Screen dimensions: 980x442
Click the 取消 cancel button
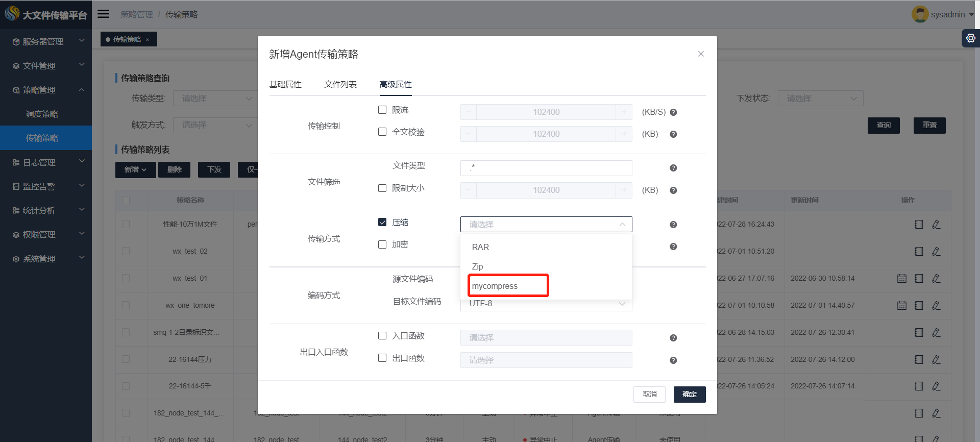click(x=649, y=394)
